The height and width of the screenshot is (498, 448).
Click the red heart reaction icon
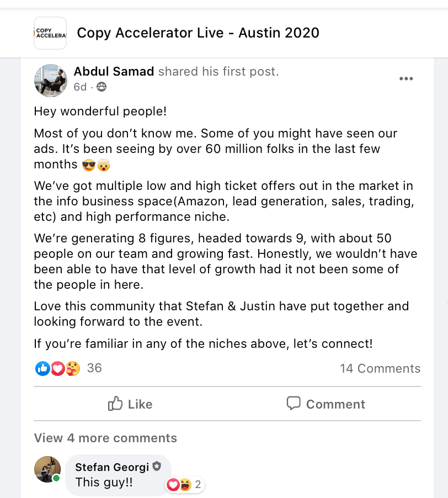point(57,368)
